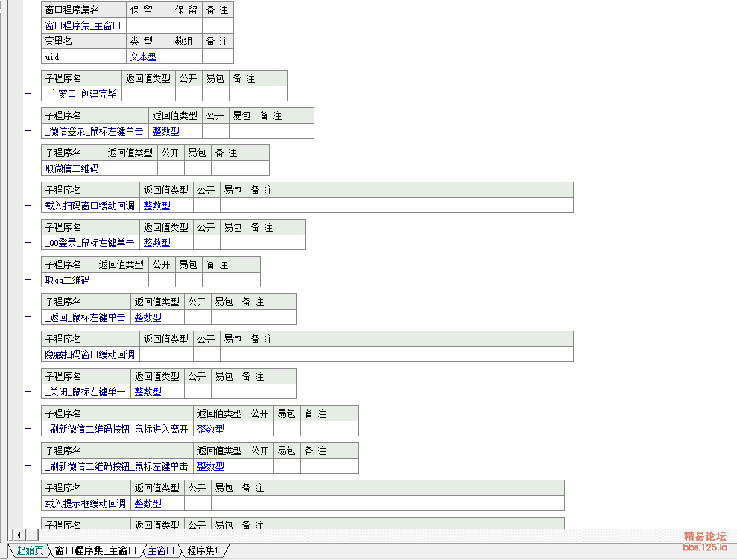The width and height of the screenshot is (737, 560).
Task: Expand the _关闭_鼠标左键单击 subroutine
Action: (28, 392)
